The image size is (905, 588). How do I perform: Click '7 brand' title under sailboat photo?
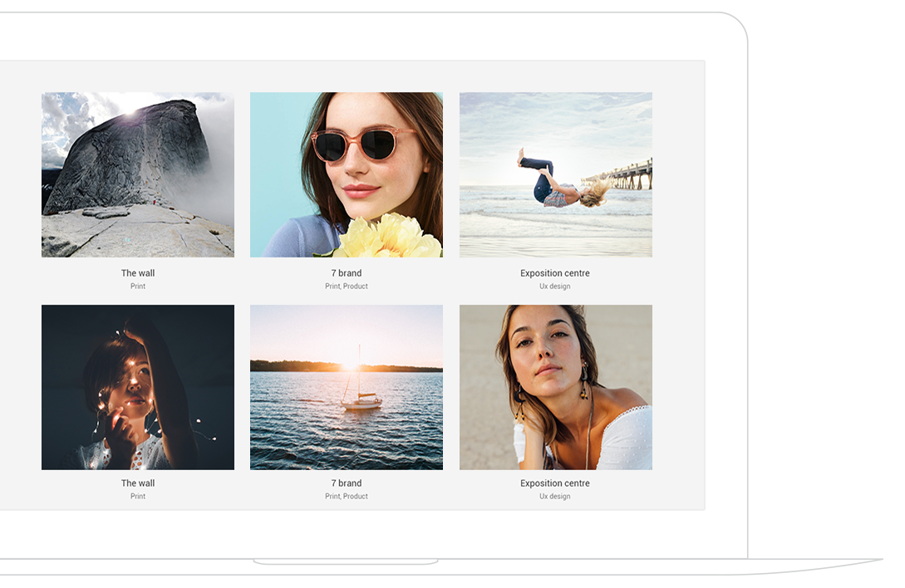pos(347,483)
